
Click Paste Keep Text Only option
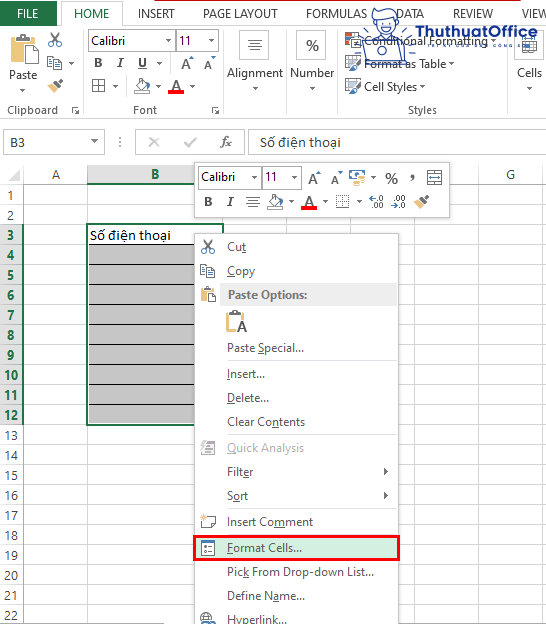click(x=236, y=322)
